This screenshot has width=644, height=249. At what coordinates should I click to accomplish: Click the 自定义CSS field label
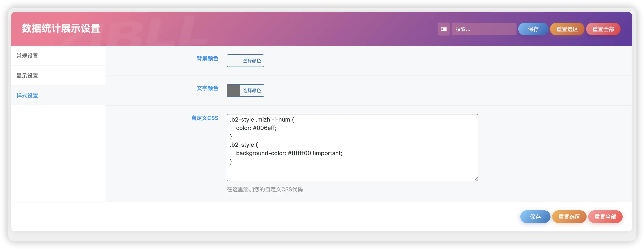(x=205, y=118)
